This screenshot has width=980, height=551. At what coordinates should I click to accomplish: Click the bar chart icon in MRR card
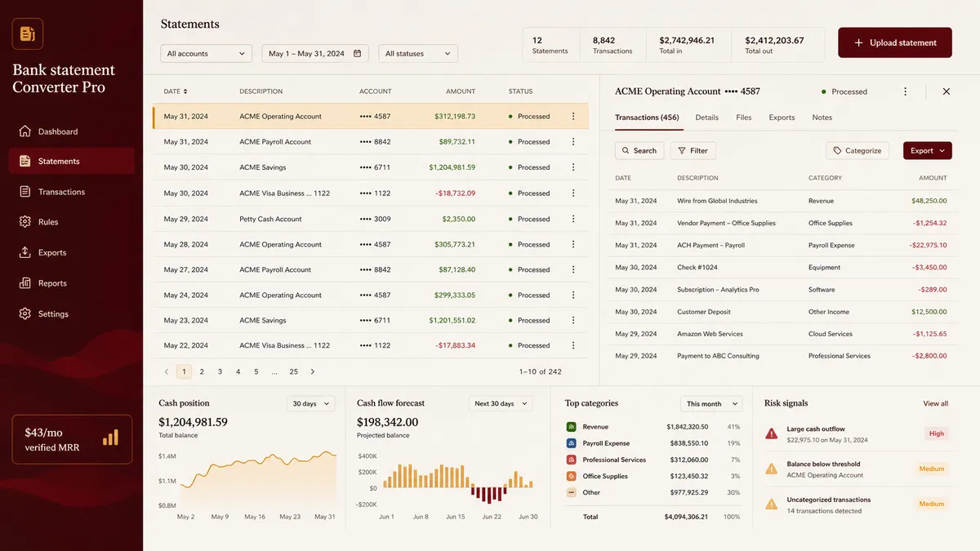110,438
